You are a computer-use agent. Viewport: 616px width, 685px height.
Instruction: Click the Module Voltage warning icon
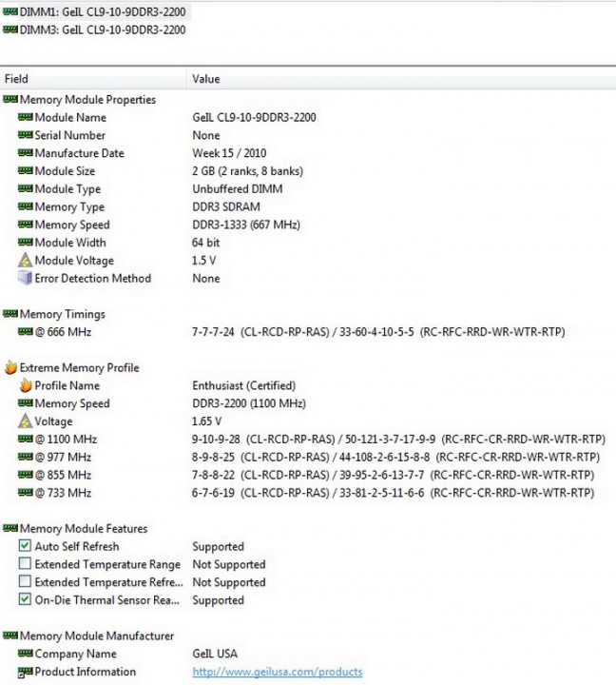coord(26,261)
